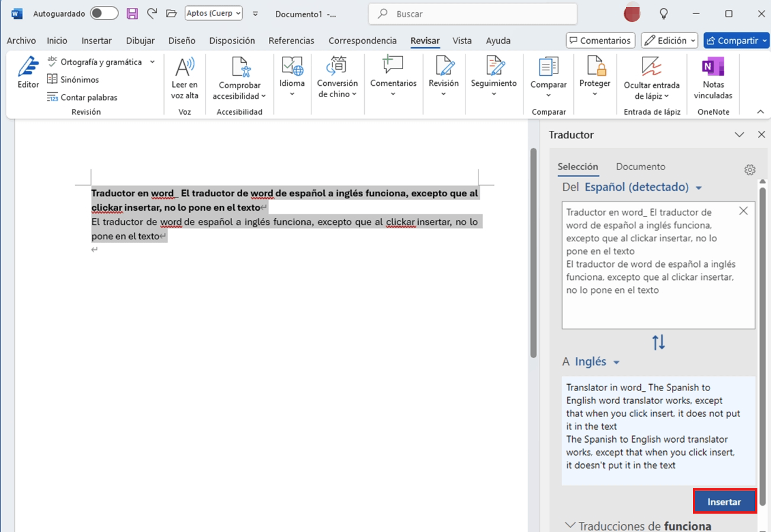Image resolution: width=771 pixels, height=532 pixels.
Task: Close the Traductor pane
Action: point(762,135)
